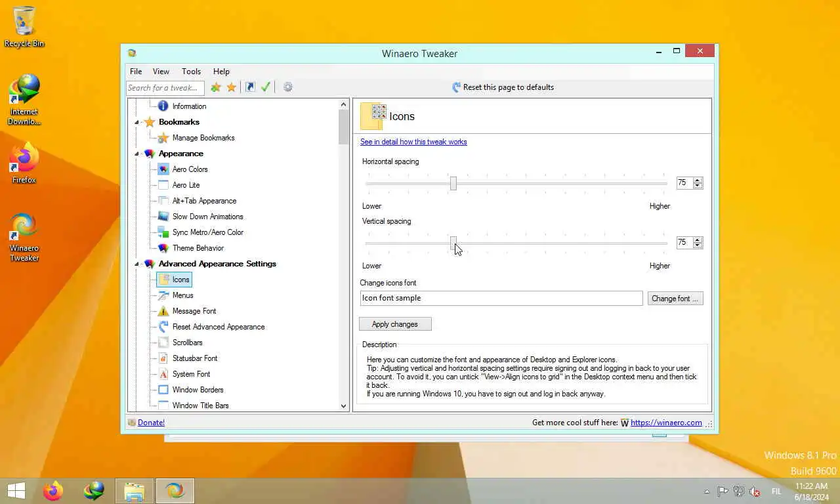Click the green checkmark toolbar icon
840x504 pixels.
coord(266,87)
